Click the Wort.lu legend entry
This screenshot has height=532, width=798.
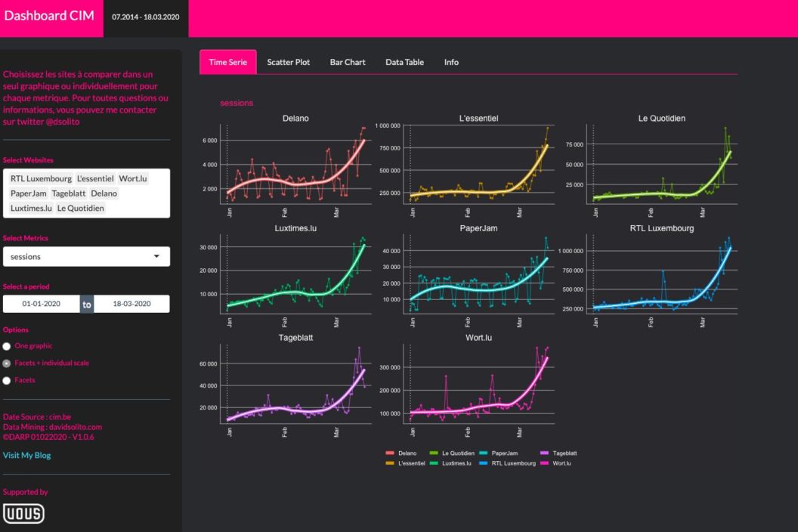point(561,462)
